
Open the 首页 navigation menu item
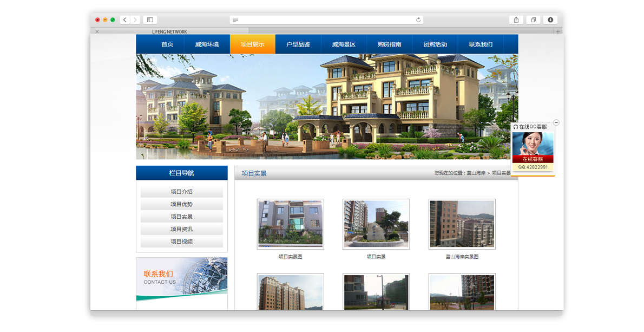coord(167,44)
